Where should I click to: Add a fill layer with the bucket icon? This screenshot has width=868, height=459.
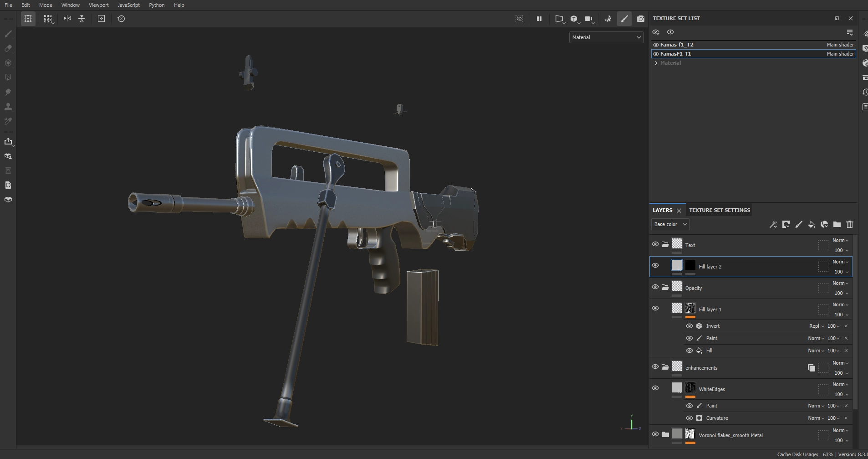point(812,224)
